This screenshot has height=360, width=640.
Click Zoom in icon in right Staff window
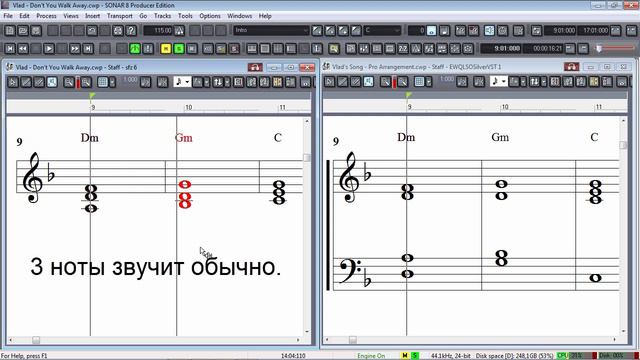pos(402,82)
